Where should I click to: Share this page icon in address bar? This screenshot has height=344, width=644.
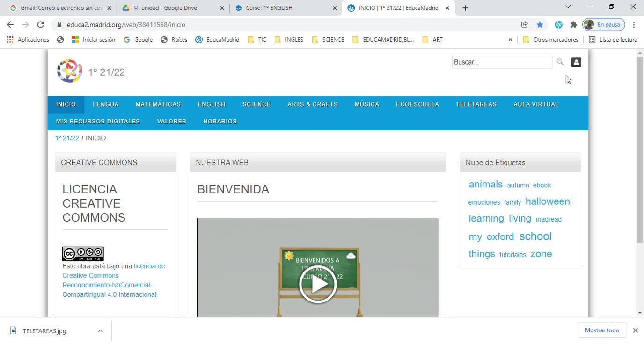pyautogui.click(x=525, y=25)
